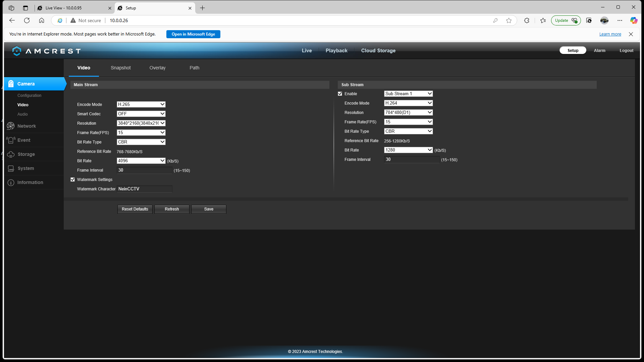Open the favorites list icon
The width and height of the screenshot is (644, 362).
pos(543,20)
